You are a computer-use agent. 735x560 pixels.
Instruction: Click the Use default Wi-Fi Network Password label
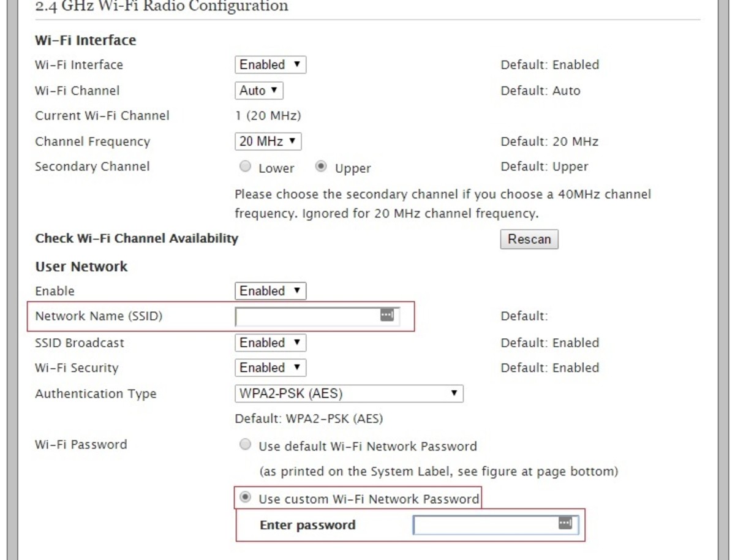click(367, 446)
